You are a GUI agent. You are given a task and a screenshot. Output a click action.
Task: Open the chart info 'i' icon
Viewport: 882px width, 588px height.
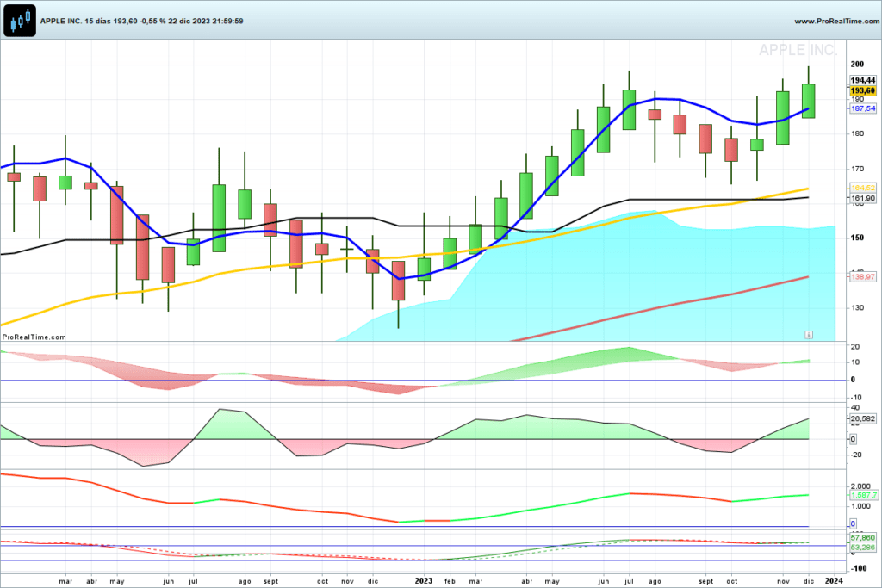point(808,335)
